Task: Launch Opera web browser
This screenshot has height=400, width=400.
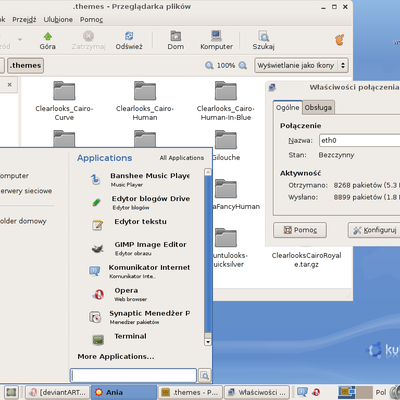Action: point(140,294)
